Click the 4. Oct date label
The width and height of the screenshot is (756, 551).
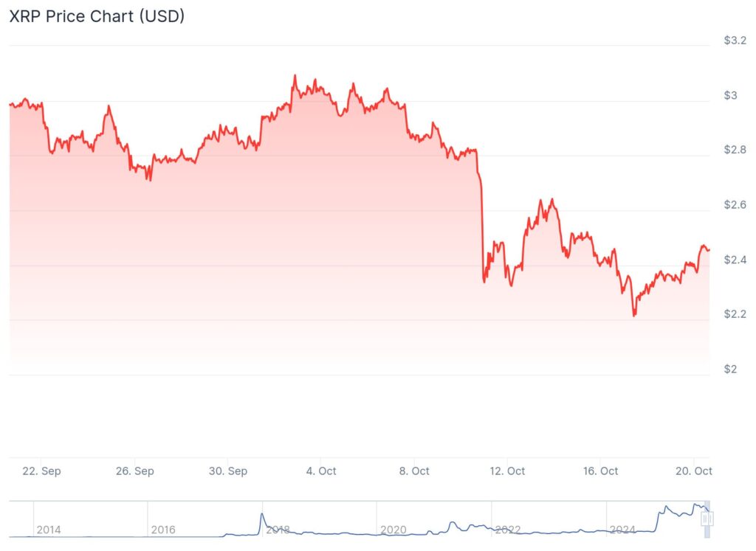click(321, 471)
